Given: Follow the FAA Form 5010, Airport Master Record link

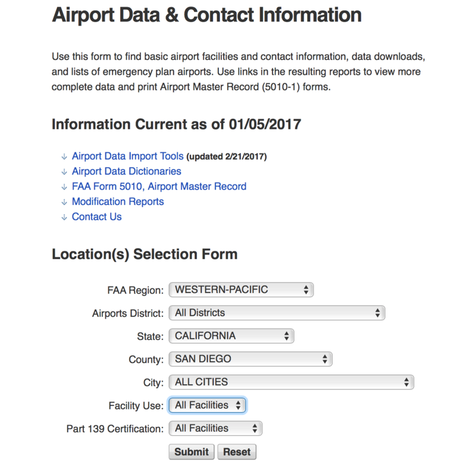Looking at the screenshot, I should (159, 187).
